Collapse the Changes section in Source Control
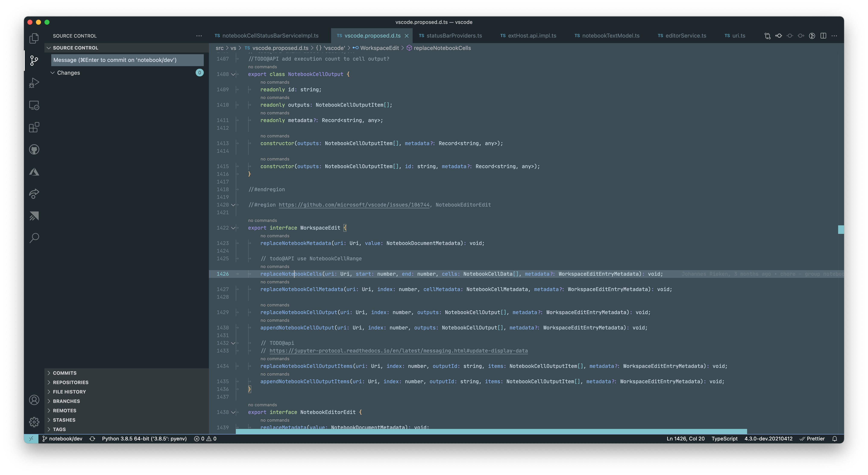The height and width of the screenshot is (475, 868). click(53, 73)
